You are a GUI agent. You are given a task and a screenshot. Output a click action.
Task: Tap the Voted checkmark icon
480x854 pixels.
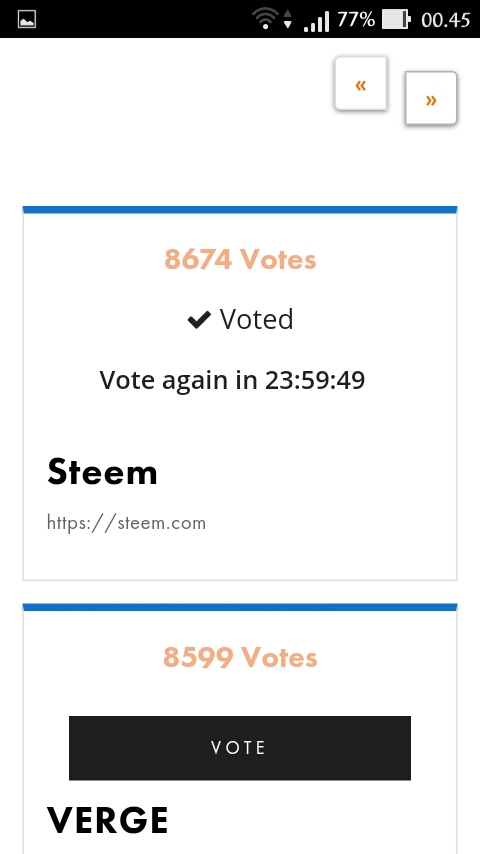point(199,320)
